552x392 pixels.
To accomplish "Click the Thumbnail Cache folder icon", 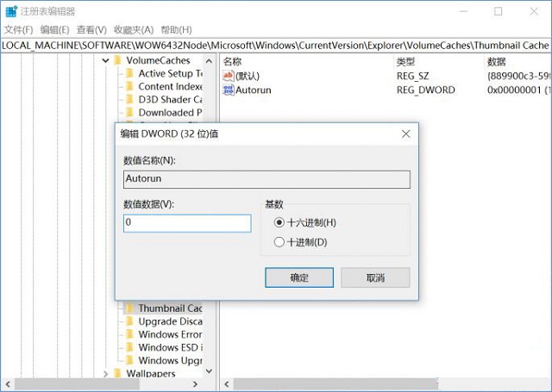I will point(130,308).
